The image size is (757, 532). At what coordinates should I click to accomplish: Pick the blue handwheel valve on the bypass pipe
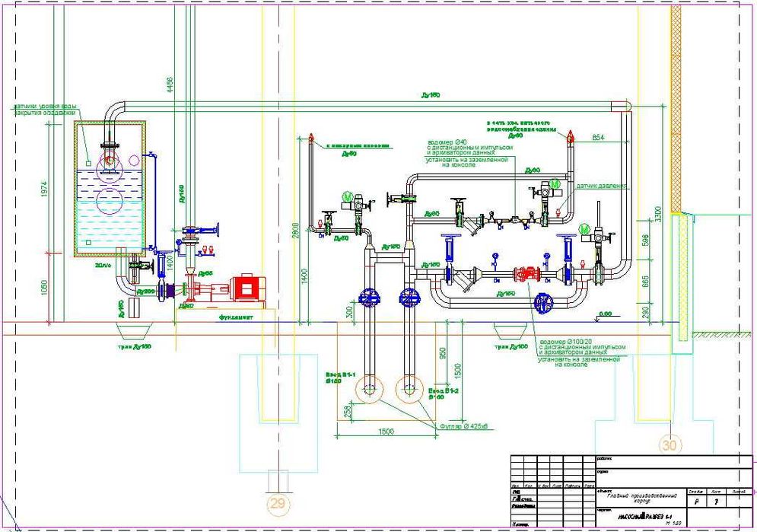click(544, 304)
